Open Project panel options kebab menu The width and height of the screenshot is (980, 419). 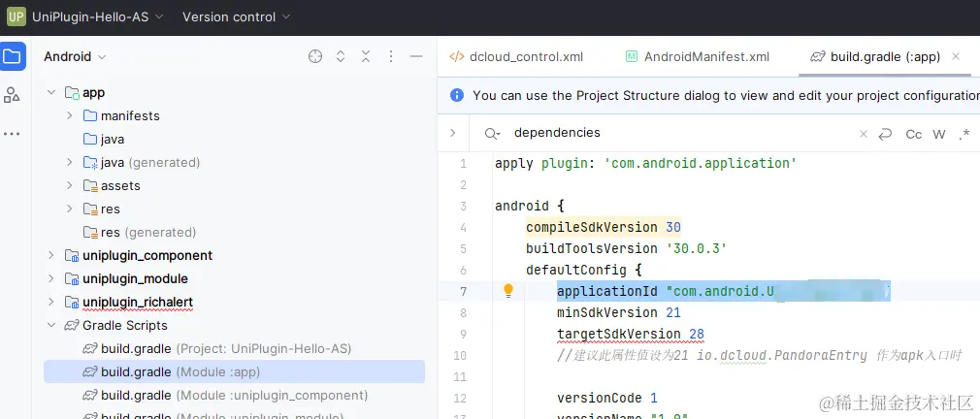391,57
